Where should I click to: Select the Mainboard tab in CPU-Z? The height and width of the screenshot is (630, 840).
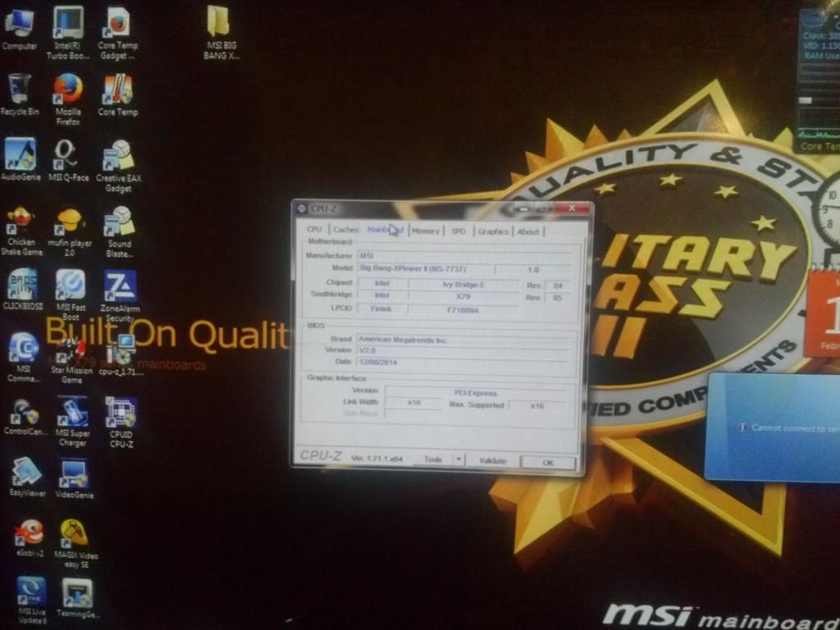[386, 230]
